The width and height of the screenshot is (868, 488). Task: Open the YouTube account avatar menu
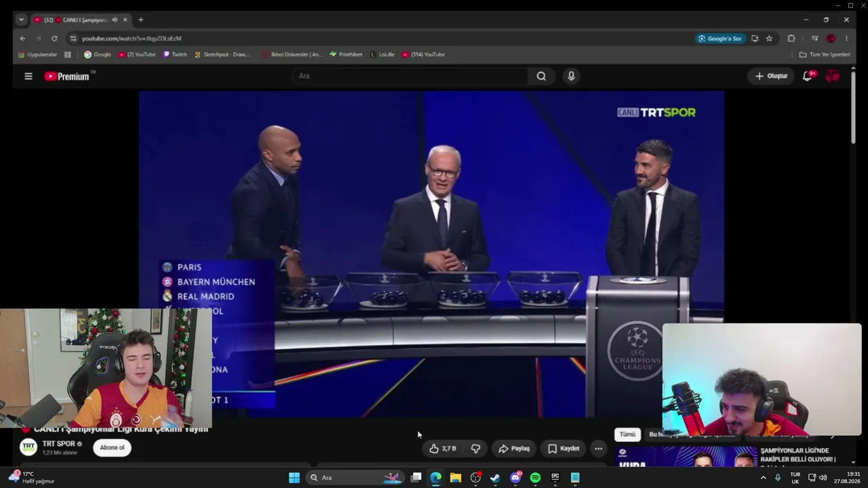832,76
